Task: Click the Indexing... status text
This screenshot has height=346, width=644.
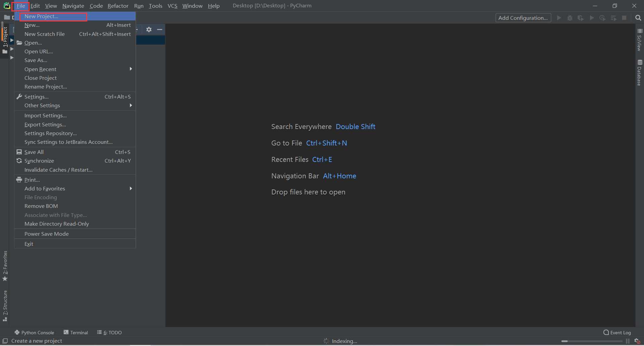Action: (x=344, y=341)
